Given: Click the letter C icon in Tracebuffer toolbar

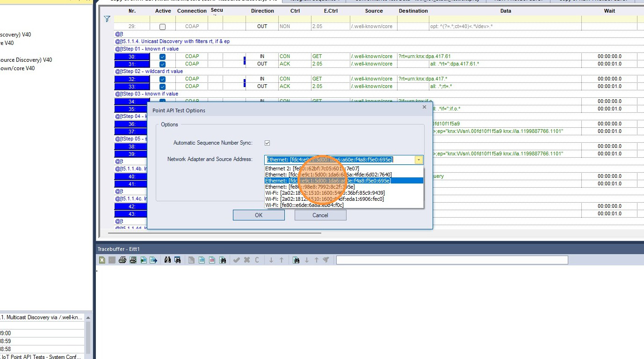Looking at the screenshot, I should (257, 260).
